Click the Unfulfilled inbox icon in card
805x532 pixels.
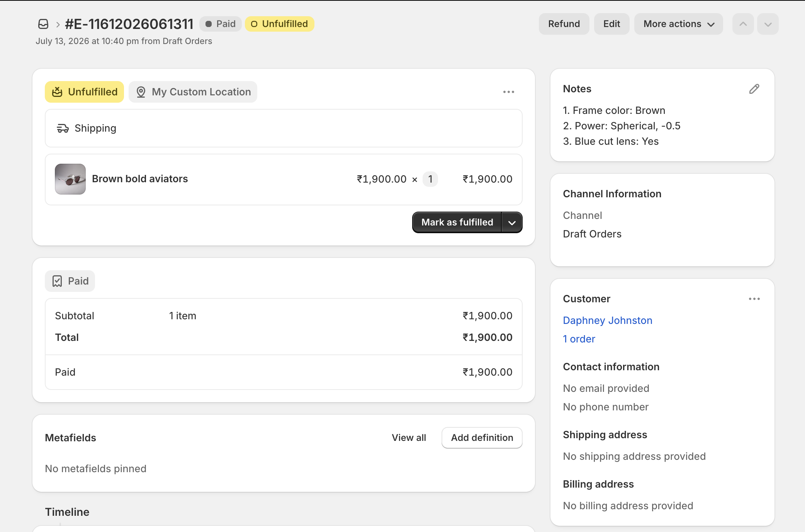57,92
